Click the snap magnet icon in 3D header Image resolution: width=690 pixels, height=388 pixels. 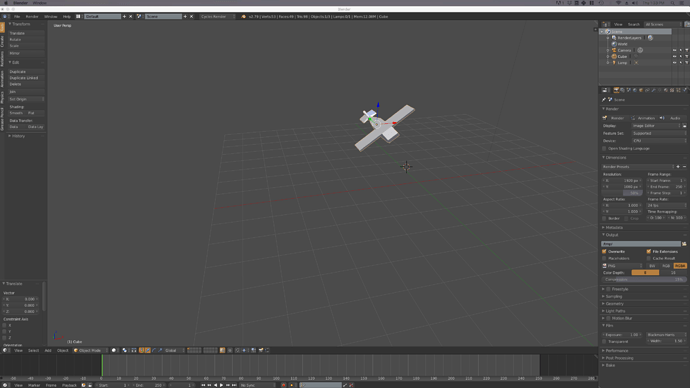point(238,351)
